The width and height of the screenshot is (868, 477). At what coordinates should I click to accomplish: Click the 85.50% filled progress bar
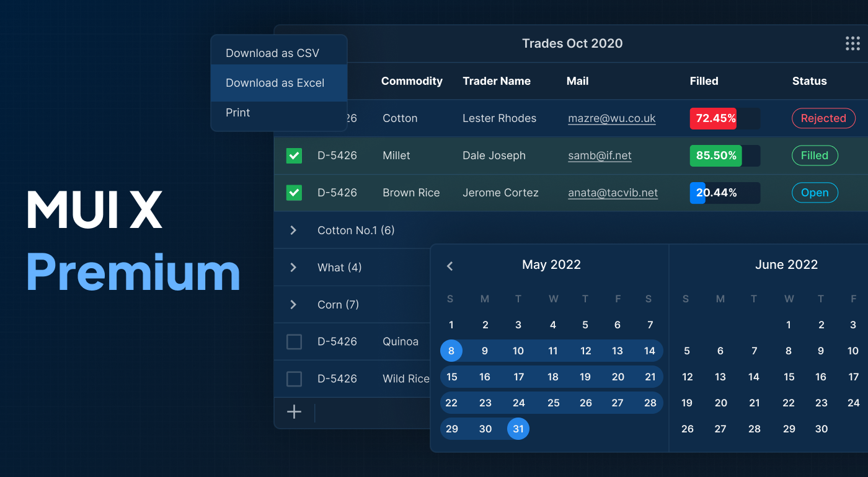coord(724,155)
